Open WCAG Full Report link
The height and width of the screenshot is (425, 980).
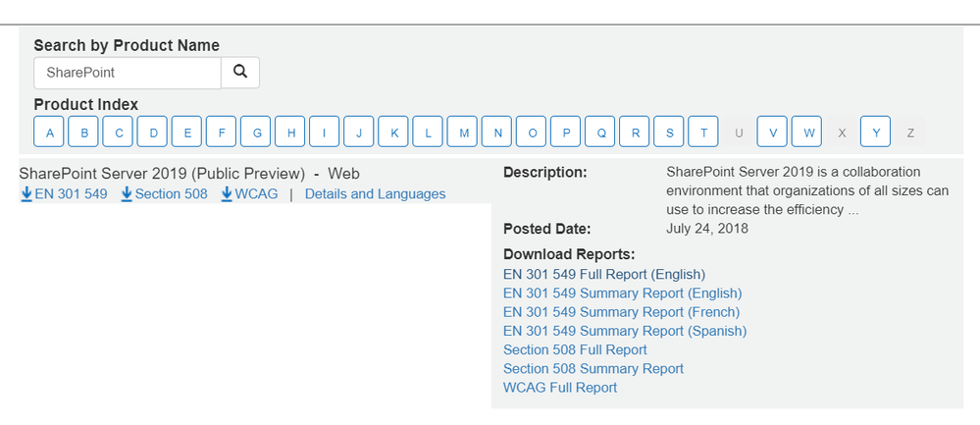(x=560, y=388)
